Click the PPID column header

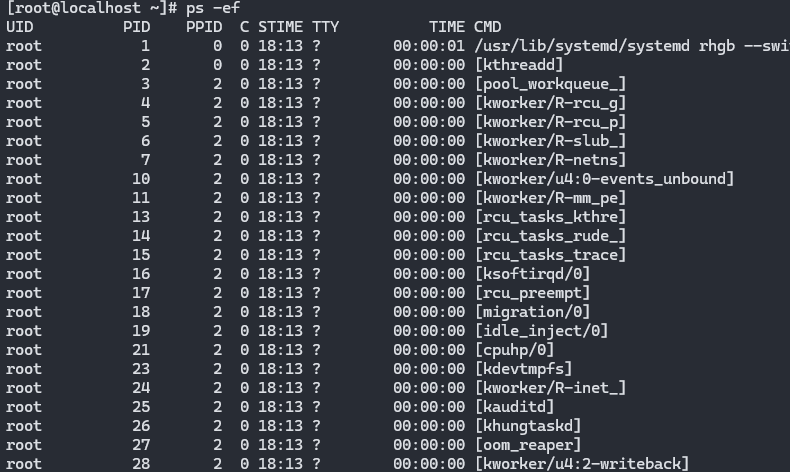tap(204, 27)
